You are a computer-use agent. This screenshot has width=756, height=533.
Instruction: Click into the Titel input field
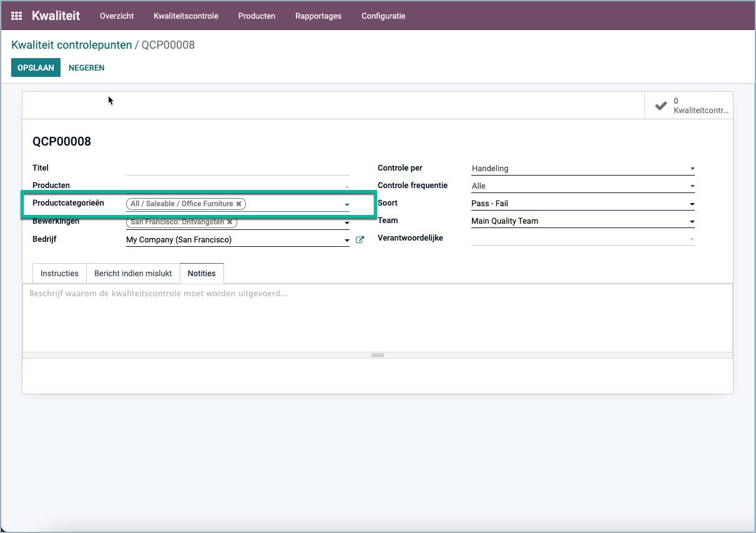point(238,168)
